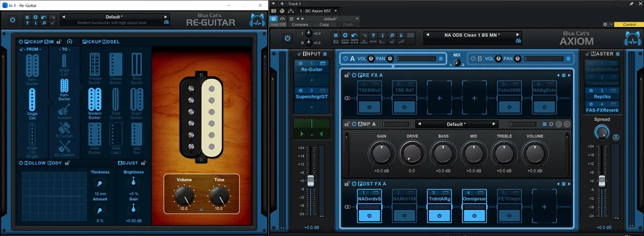The height and width of the screenshot is (236, 644).
Task: Choose Vintage Bucker pickup model
Action: [x=94, y=69]
